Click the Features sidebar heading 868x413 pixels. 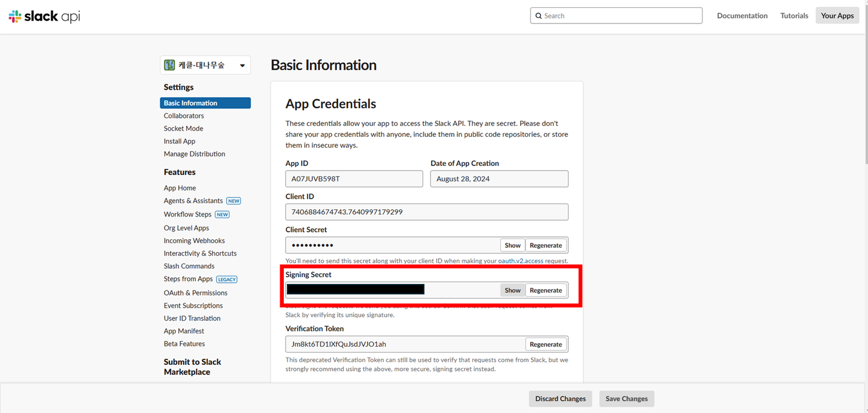pos(180,172)
